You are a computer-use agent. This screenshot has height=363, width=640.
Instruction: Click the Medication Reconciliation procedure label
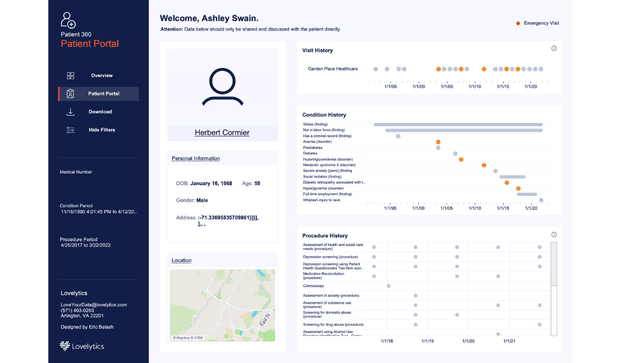coord(323,276)
